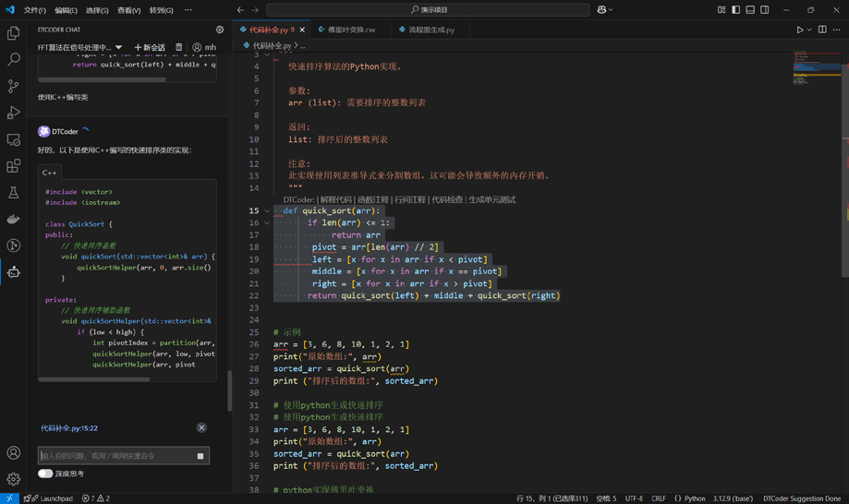849x504 pixels.
Task: Start a new chat with 新会话
Action: pos(150,47)
